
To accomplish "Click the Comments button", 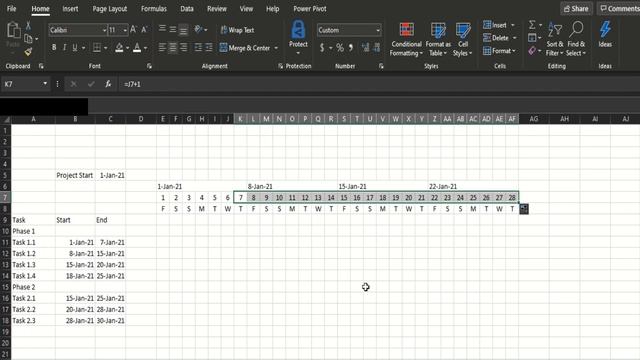I will tap(619, 9).
